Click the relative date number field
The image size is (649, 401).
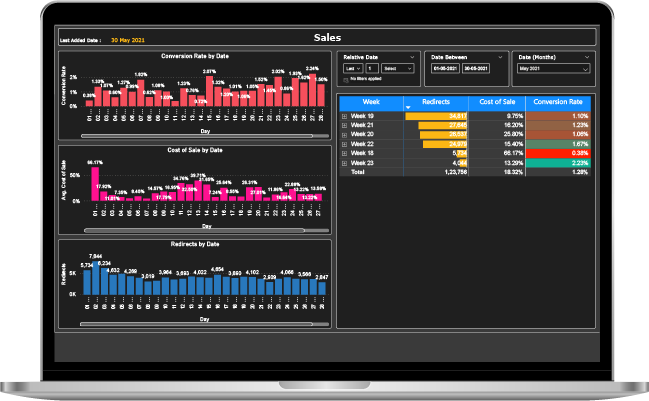(x=372, y=69)
